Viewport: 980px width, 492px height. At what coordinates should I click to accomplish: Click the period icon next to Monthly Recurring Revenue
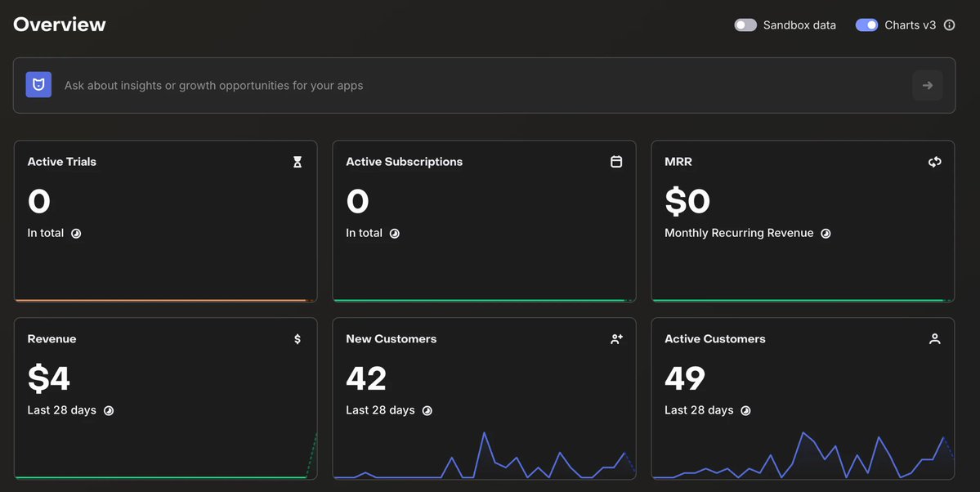tap(826, 233)
